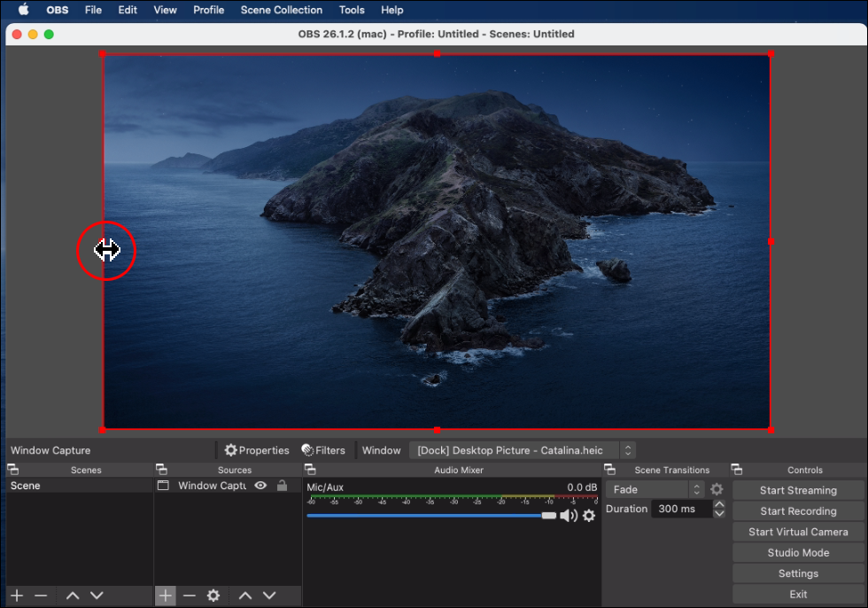Add a new scene with the plus icon
868x608 pixels.
pyautogui.click(x=17, y=596)
